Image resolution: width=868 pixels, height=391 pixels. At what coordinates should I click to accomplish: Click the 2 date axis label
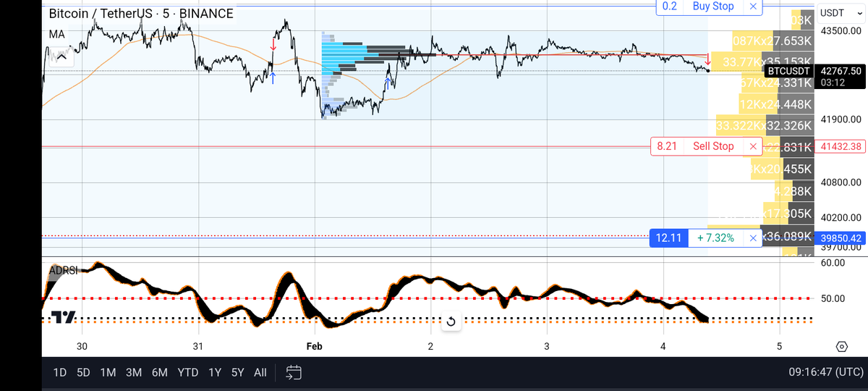[x=430, y=346]
